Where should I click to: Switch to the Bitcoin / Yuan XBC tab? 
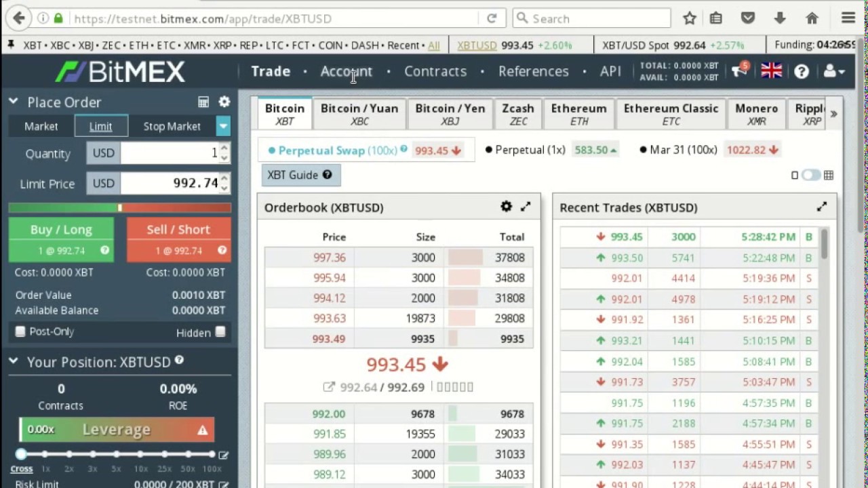[x=359, y=114]
